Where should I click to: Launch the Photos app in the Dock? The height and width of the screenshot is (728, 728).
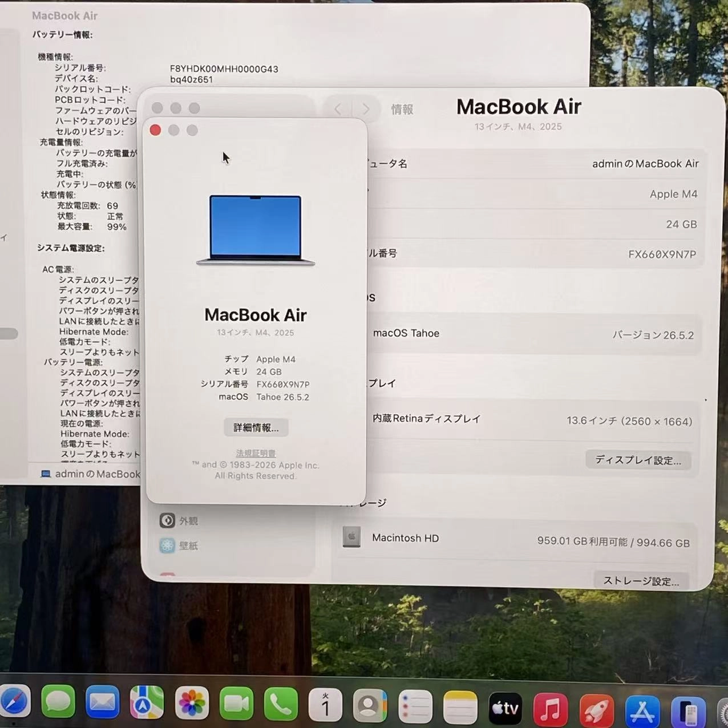[x=192, y=703]
